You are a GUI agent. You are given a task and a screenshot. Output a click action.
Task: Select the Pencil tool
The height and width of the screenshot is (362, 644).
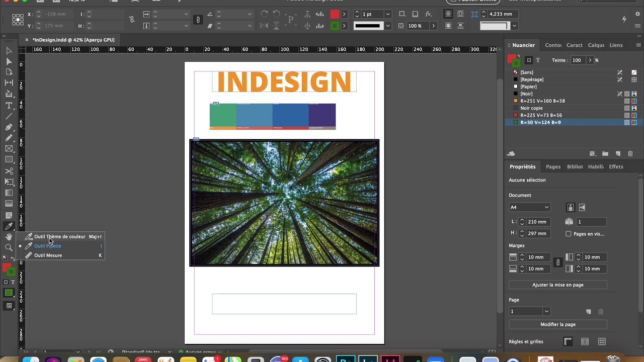click(9, 138)
